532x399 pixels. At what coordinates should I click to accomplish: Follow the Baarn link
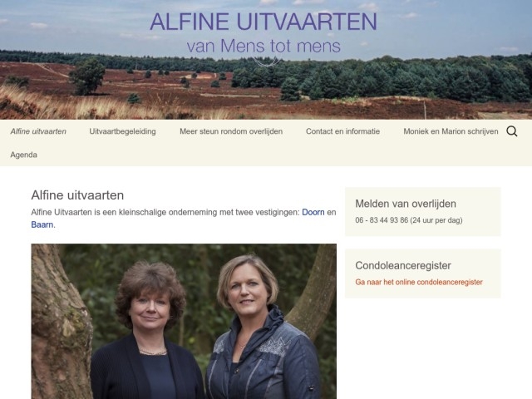[x=42, y=224]
